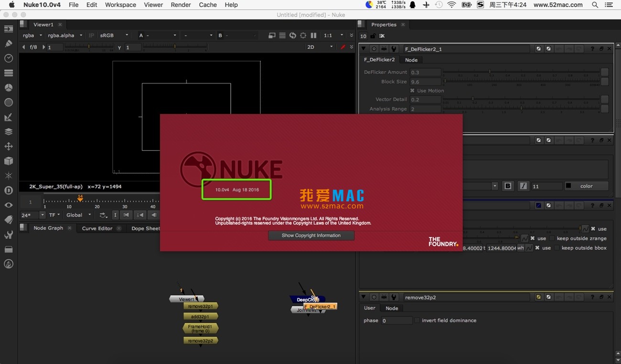Open the 3D nodes cube icon
Screen dimensions: 621x364
point(9,161)
